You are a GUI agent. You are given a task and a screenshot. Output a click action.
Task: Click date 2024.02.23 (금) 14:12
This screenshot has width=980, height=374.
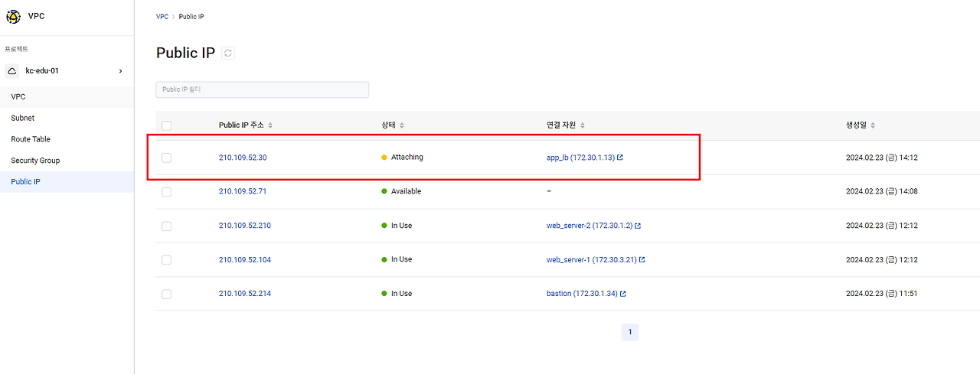[x=882, y=158]
